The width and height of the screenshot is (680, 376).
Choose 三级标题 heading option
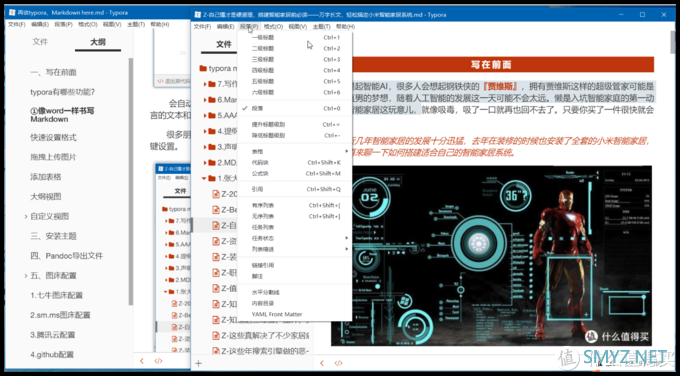295,59
